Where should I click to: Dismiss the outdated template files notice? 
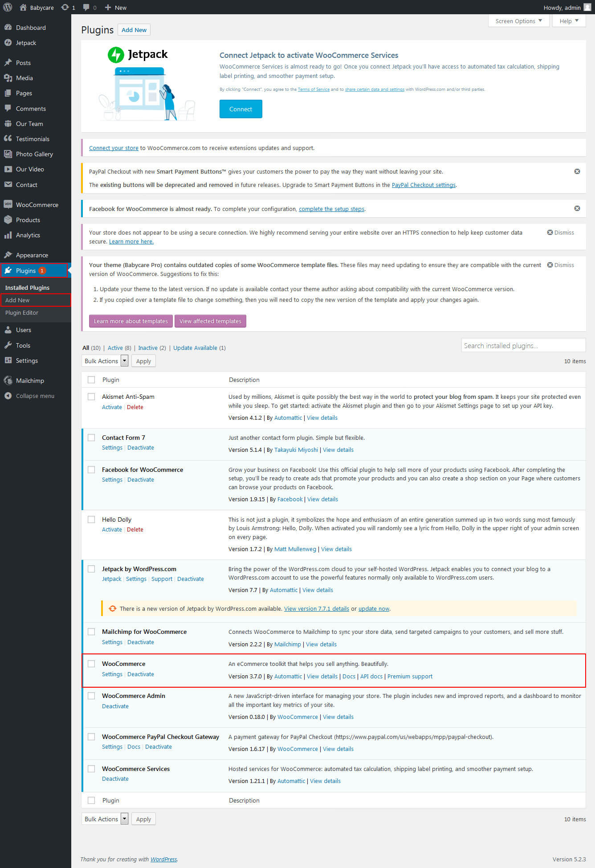[560, 265]
